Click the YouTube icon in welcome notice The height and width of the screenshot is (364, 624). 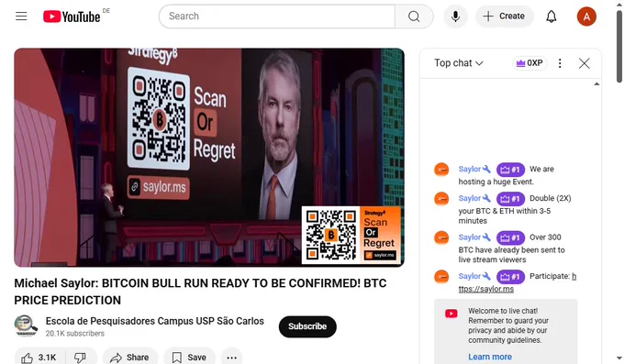click(x=451, y=314)
